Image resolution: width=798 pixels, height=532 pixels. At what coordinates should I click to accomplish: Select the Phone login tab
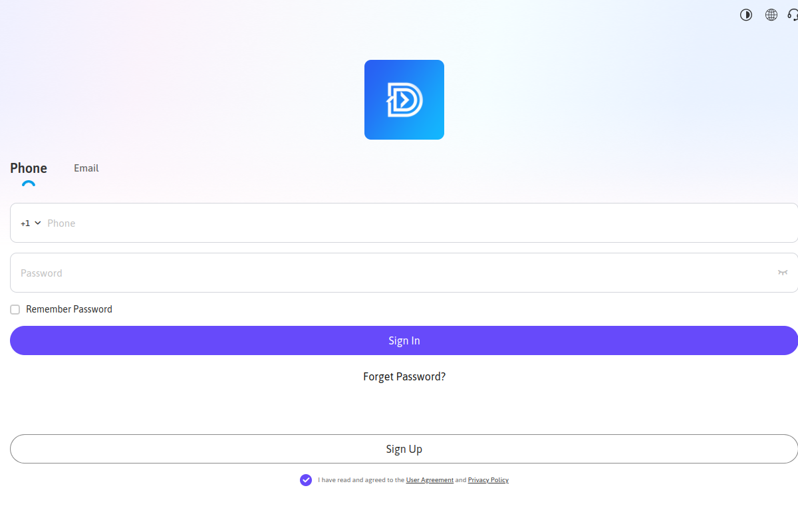(x=29, y=168)
